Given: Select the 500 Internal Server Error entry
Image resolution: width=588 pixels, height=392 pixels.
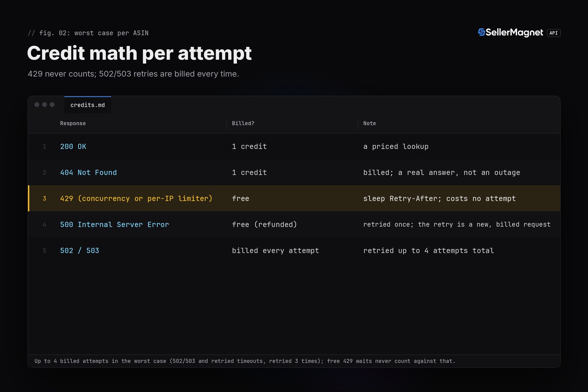Looking at the screenshot, I should tap(114, 225).
